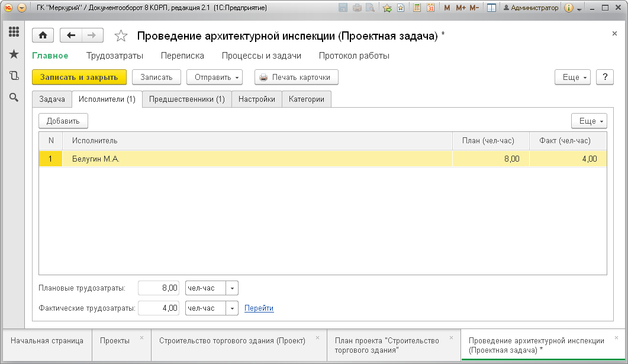
Task: Click the M- memory button
Action: [474, 8]
